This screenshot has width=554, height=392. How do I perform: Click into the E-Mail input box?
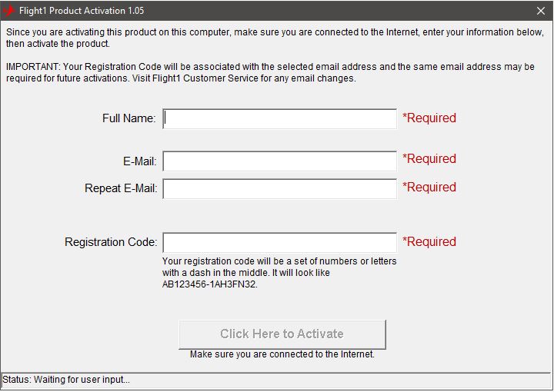[279, 161]
